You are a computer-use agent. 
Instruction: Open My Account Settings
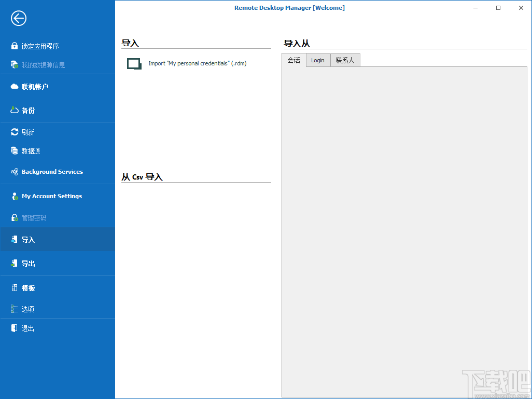pos(51,196)
